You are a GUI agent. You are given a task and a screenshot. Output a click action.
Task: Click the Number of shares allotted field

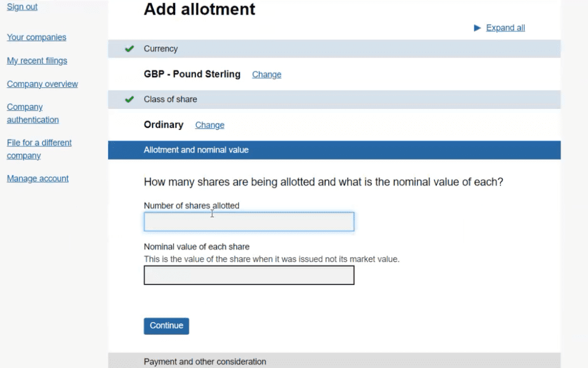coord(249,221)
